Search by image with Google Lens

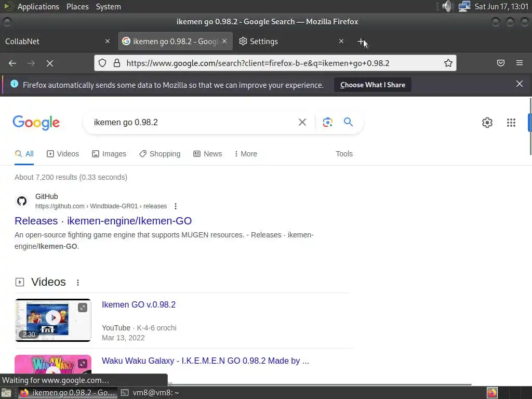[x=327, y=122]
